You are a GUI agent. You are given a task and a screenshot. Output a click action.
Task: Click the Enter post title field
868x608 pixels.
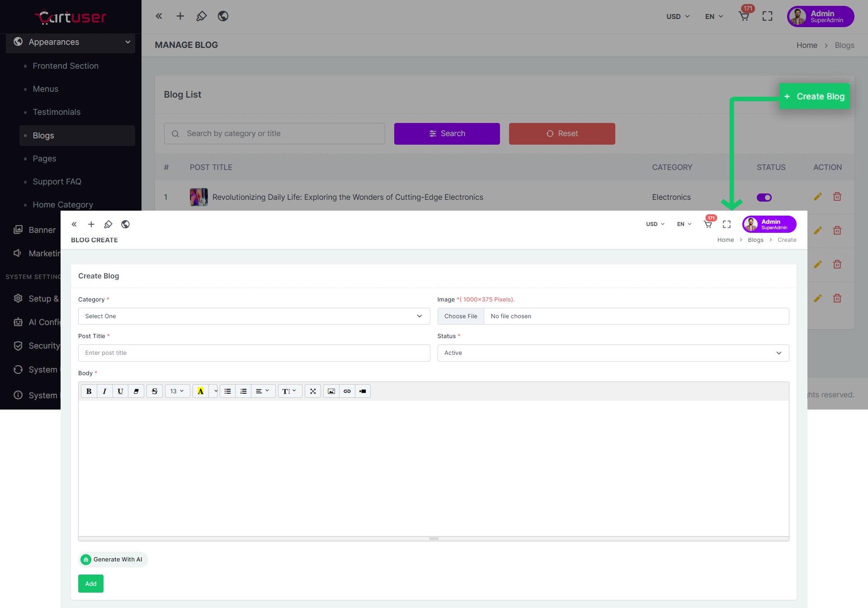tap(254, 353)
